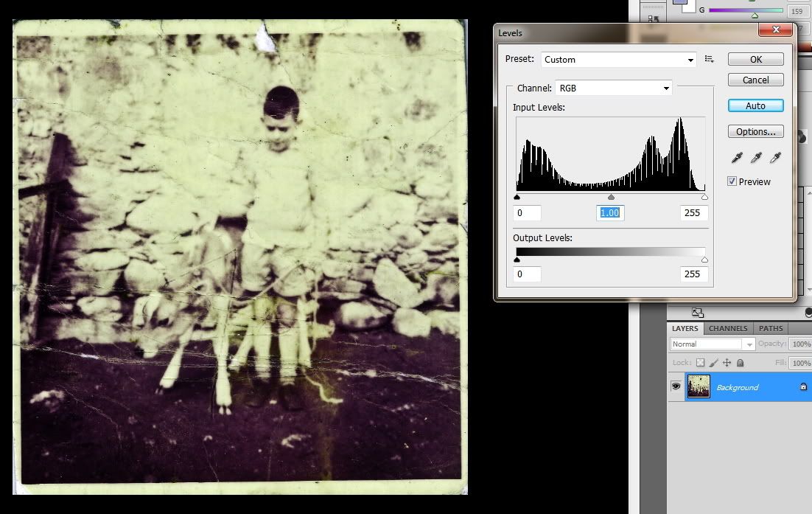The image size is (812, 514).
Task: Select the set white point eyedropper
Action: (x=775, y=158)
